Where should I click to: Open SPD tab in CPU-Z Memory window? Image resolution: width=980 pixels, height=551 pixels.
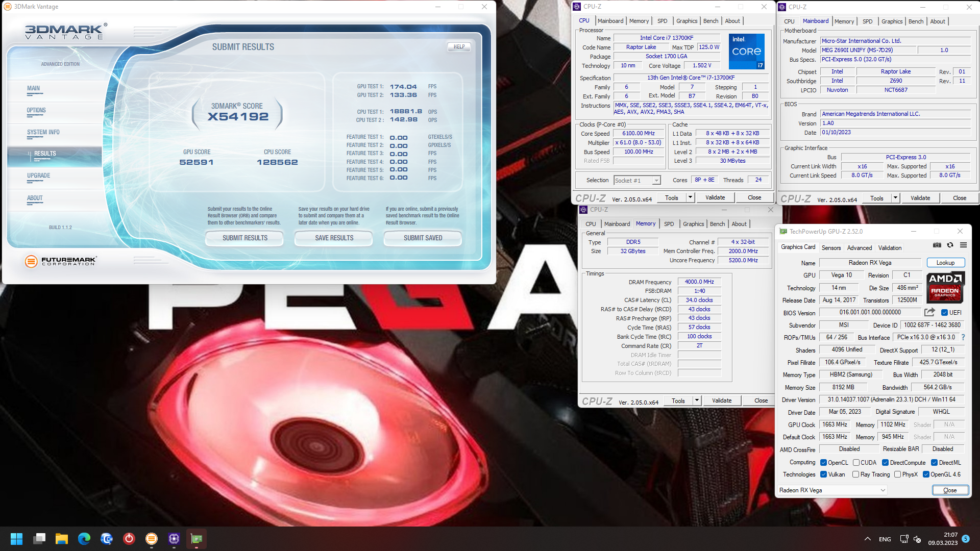tap(669, 224)
